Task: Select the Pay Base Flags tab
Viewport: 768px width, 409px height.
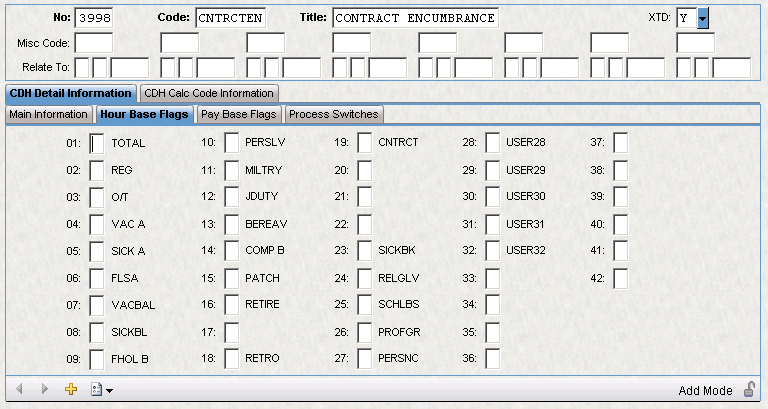Action: [x=239, y=114]
